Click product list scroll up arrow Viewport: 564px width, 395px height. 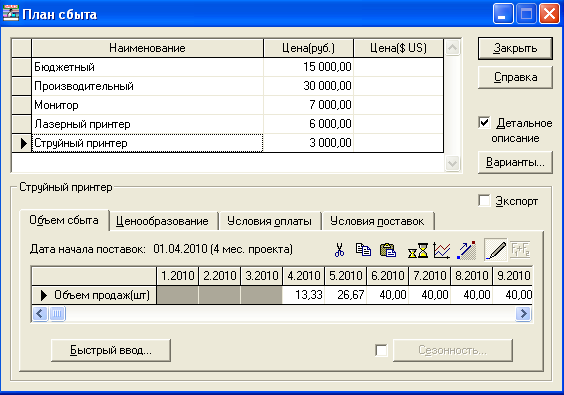pyautogui.click(x=452, y=48)
